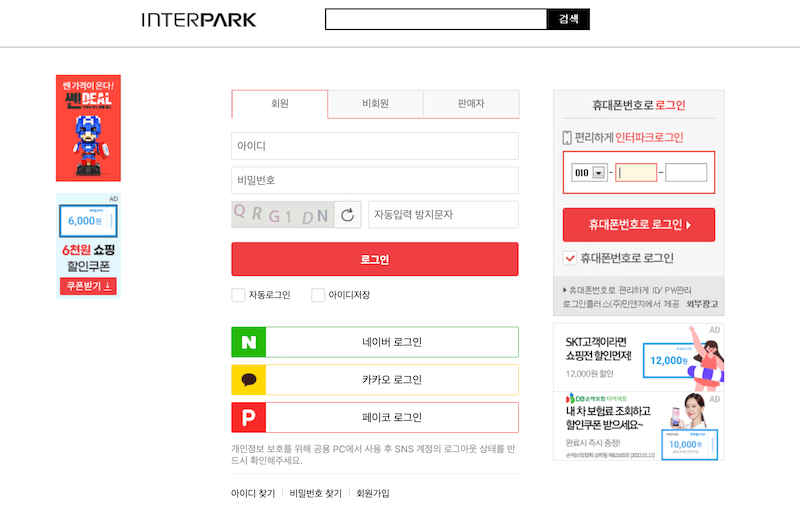This screenshot has width=800, height=510.
Task: Check the 아이디저장 option
Action: click(318, 295)
